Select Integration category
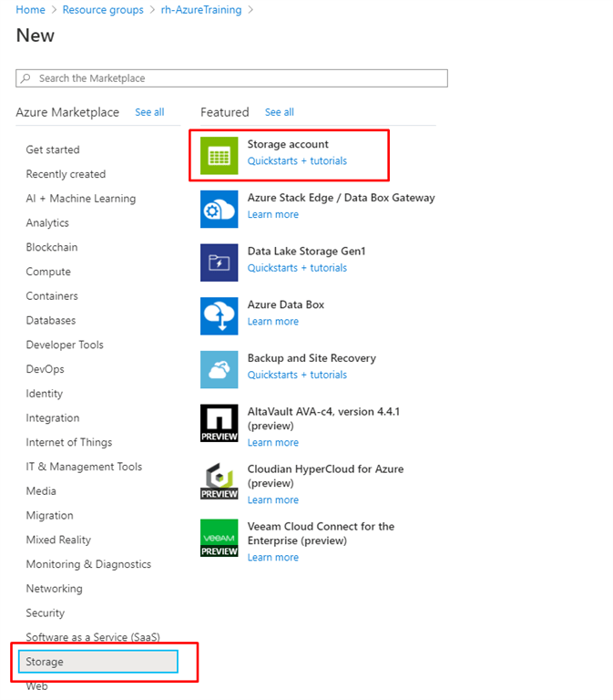Screen dimensions: 613x700 (x=53, y=417)
